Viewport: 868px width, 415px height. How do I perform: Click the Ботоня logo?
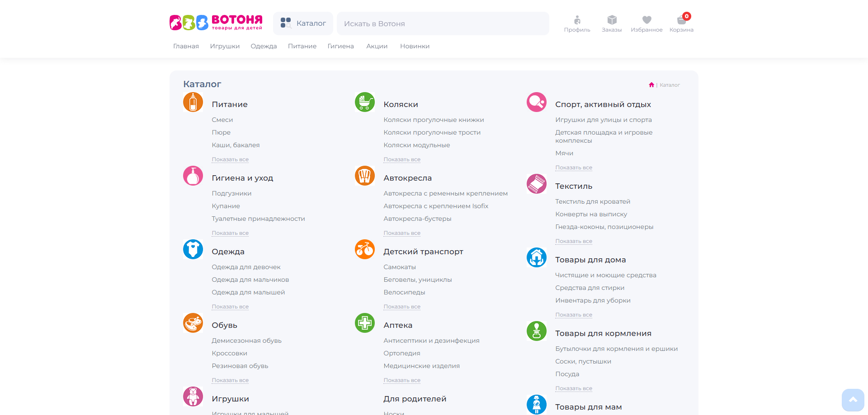tap(216, 23)
